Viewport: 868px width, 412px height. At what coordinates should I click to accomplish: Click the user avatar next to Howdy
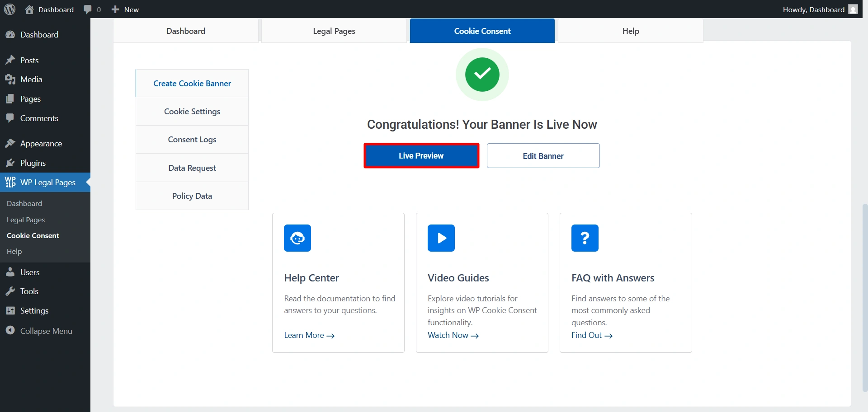click(853, 9)
